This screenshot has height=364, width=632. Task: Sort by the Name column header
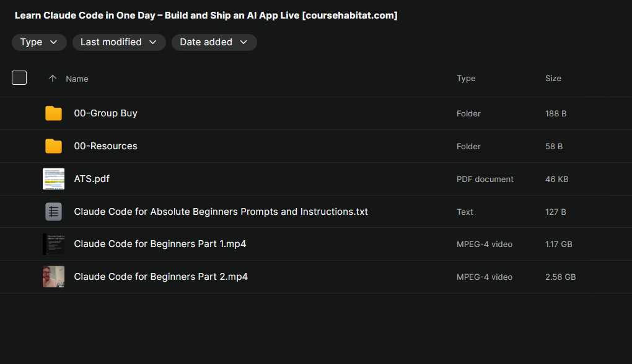[77, 79]
